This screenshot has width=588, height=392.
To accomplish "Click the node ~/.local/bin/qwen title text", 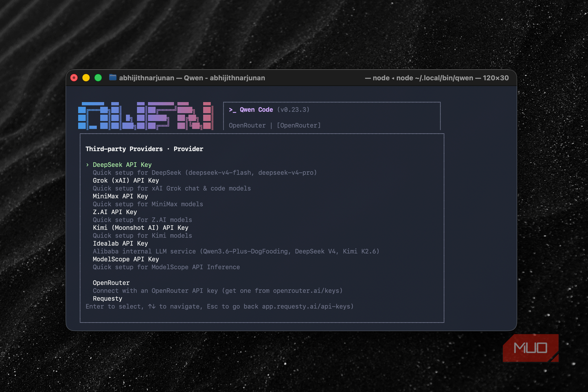I will pyautogui.click(x=437, y=78).
